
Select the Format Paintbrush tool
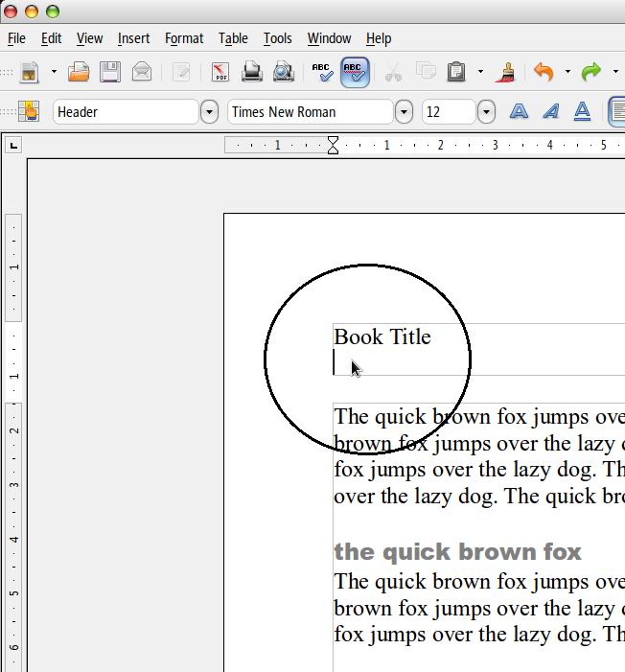pos(508,72)
